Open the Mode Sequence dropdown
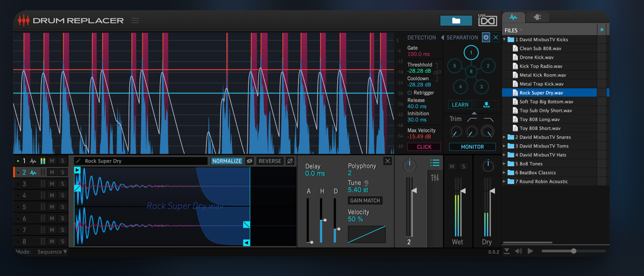The width and height of the screenshot is (644, 276). click(x=52, y=251)
